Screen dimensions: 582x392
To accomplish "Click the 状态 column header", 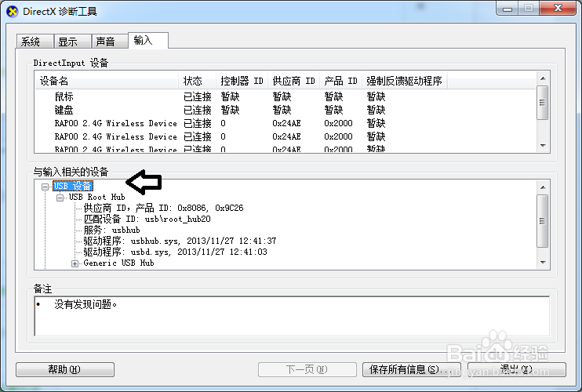I will 197,81.
